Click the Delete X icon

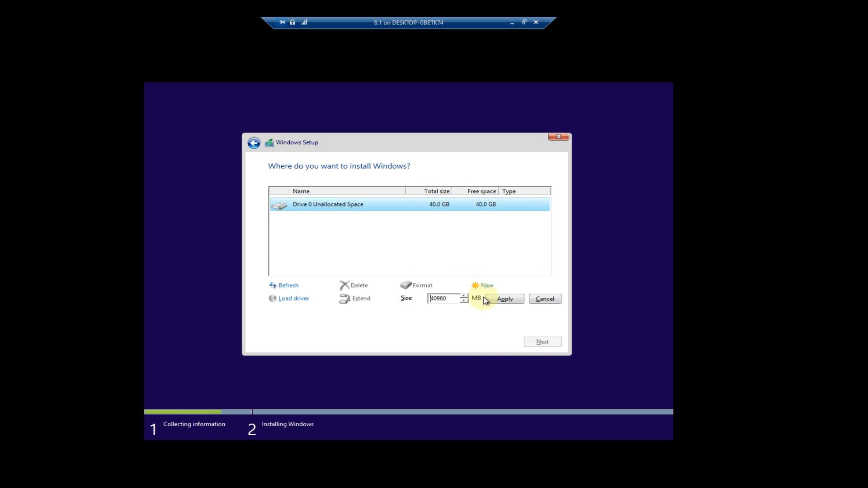(344, 285)
